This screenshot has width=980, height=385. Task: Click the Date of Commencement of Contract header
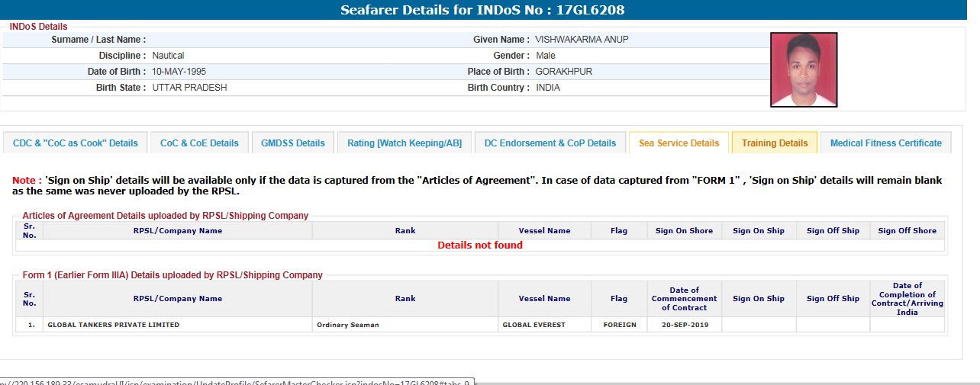coord(684,299)
